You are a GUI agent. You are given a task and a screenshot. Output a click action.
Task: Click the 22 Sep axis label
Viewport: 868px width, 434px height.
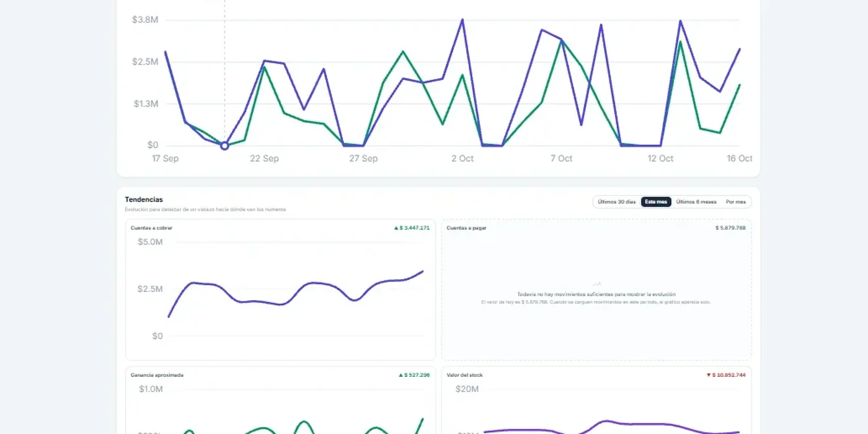pyautogui.click(x=264, y=159)
